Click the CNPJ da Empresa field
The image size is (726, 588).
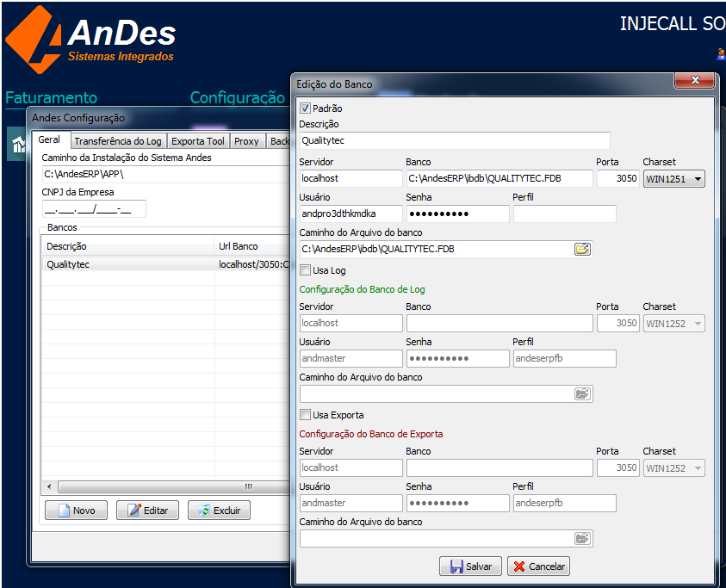[94, 209]
